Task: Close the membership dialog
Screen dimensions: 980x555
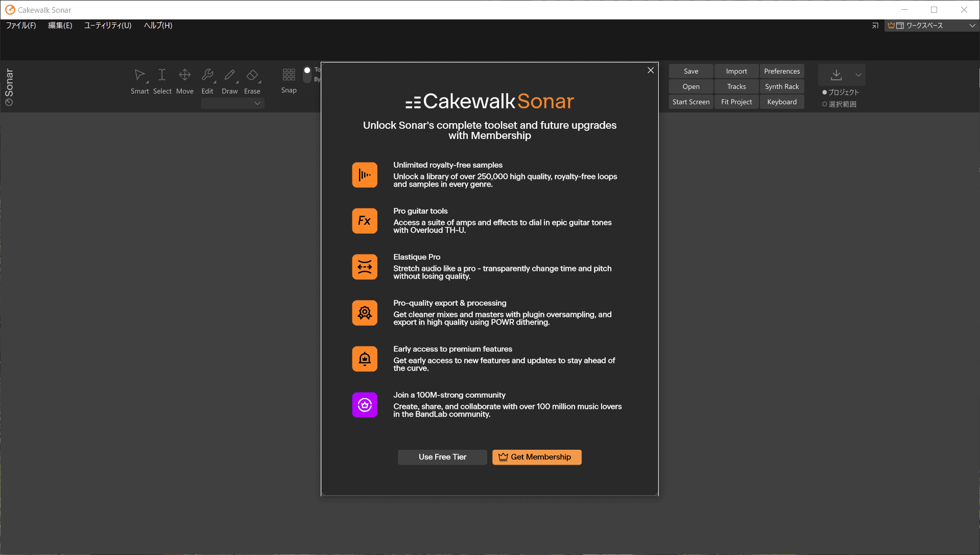Action: (x=650, y=70)
